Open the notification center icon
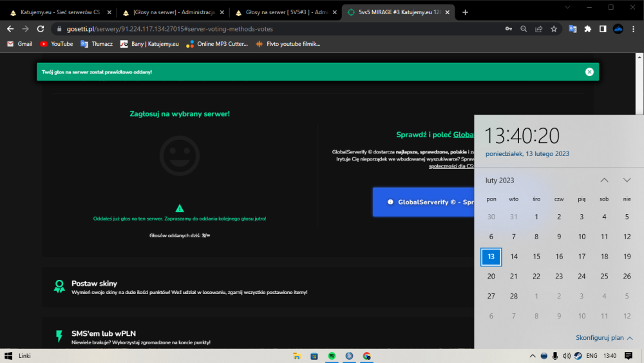The image size is (644, 363). tap(629, 356)
